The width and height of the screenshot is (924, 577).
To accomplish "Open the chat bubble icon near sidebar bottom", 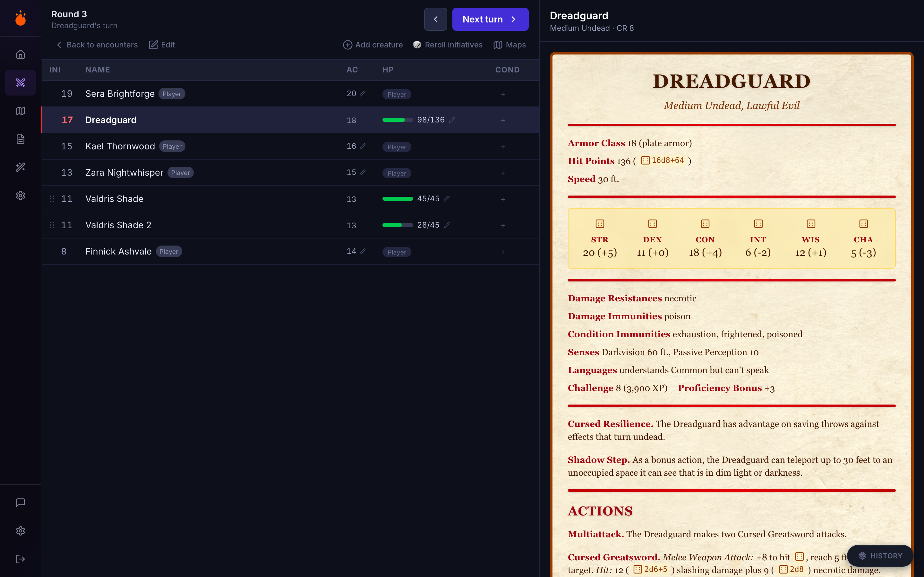I will (x=20, y=502).
